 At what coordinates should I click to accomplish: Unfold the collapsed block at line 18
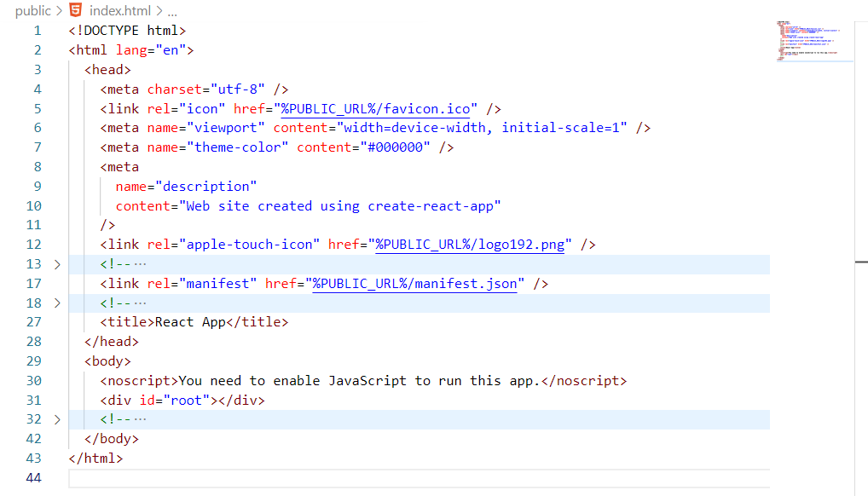point(57,303)
